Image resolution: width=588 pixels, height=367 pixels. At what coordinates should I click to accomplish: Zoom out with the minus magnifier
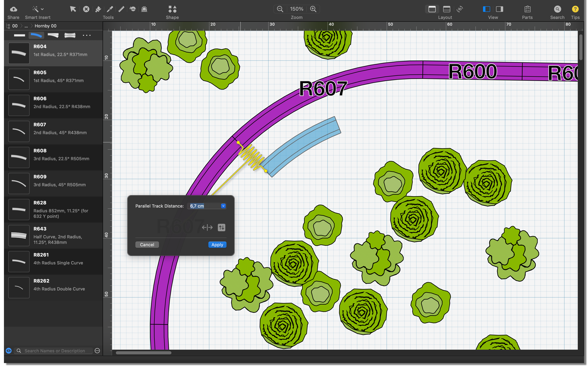click(280, 9)
